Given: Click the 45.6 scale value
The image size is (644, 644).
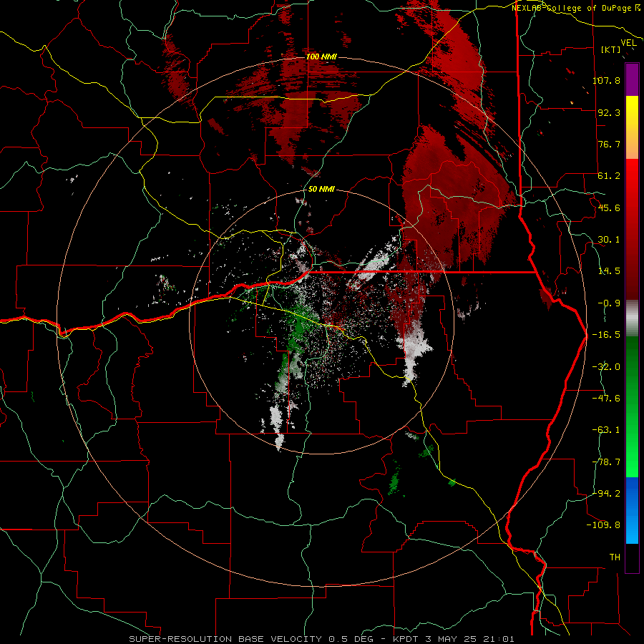Looking at the screenshot, I should tap(609, 208).
